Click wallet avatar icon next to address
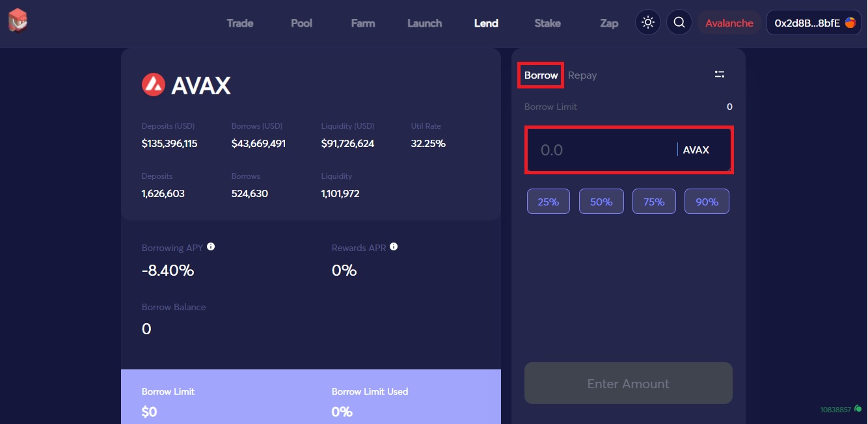 (850, 23)
